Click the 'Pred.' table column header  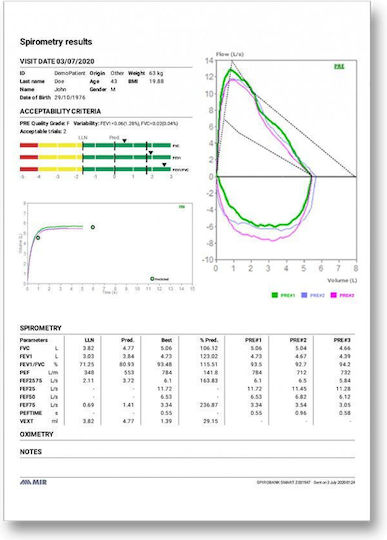coord(127,340)
